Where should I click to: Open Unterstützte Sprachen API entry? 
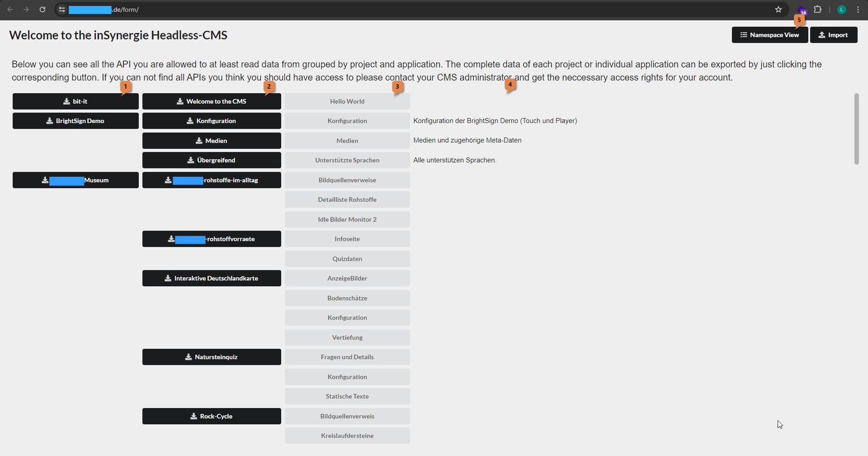click(347, 160)
